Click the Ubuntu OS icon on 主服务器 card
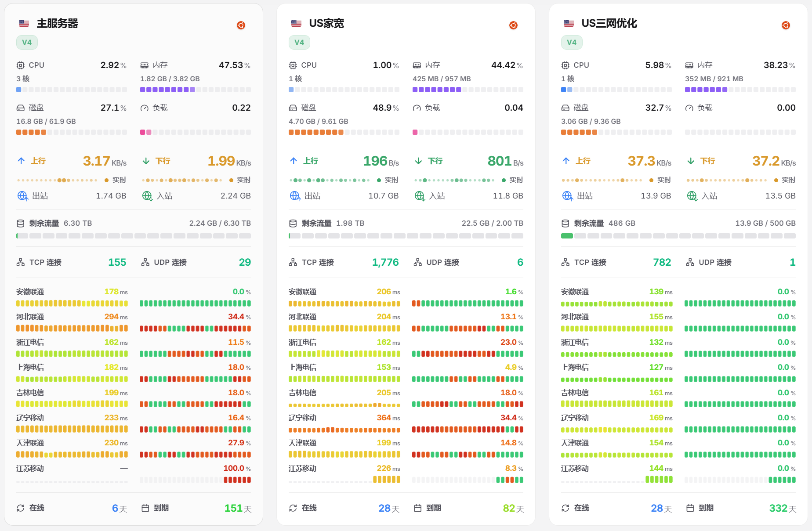The height and width of the screenshot is (531, 812). [x=241, y=25]
